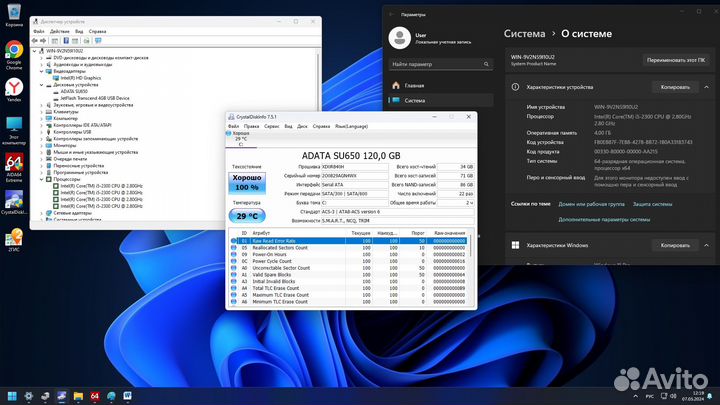Select Система in Settings sidebar
720x405 pixels.
coord(441,100)
